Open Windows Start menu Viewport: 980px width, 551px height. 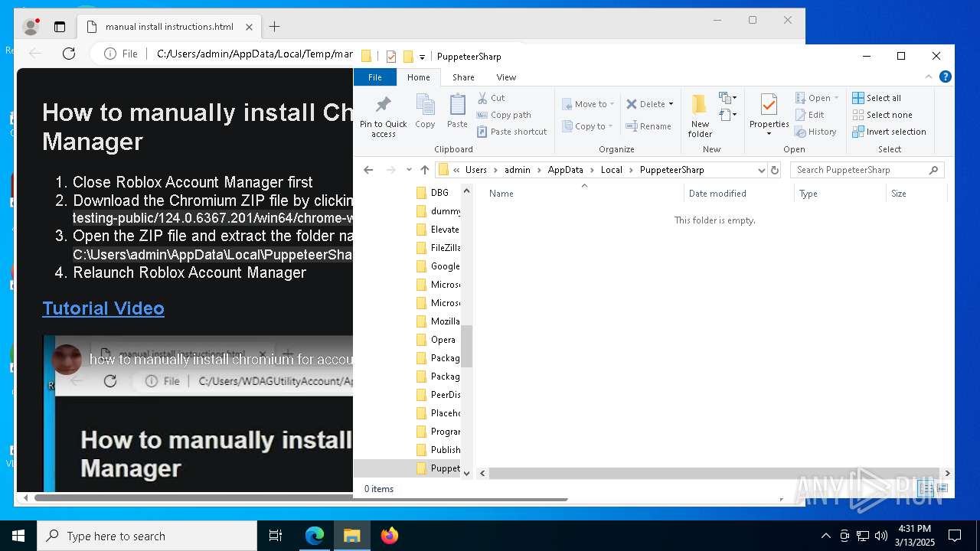(18, 536)
